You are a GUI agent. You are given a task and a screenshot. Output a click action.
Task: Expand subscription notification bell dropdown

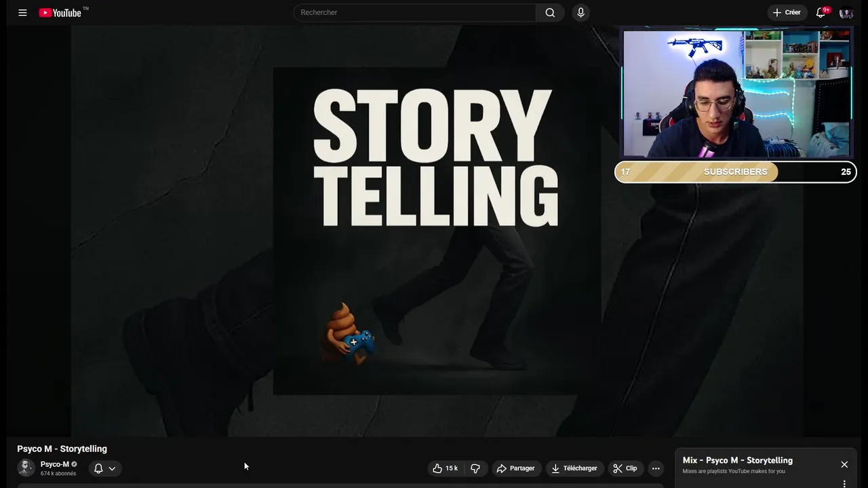point(105,468)
